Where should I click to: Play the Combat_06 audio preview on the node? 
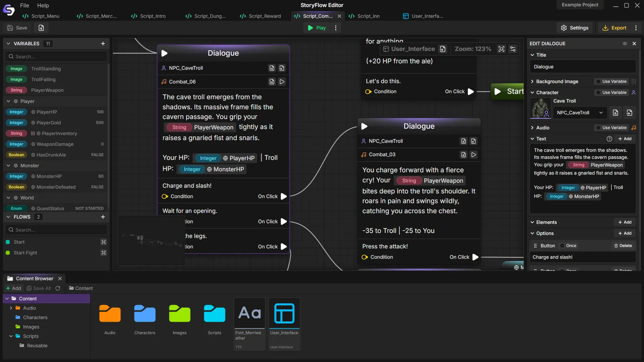[x=282, y=81]
